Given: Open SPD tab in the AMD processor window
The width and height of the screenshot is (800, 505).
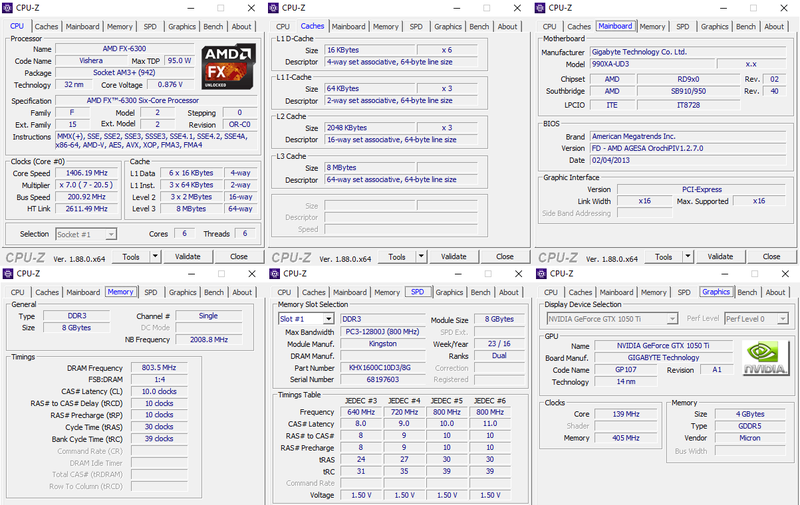Looking at the screenshot, I should 150,27.
